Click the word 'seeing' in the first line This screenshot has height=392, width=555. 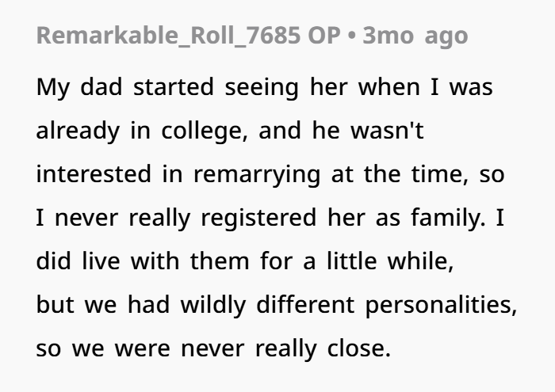click(262, 88)
